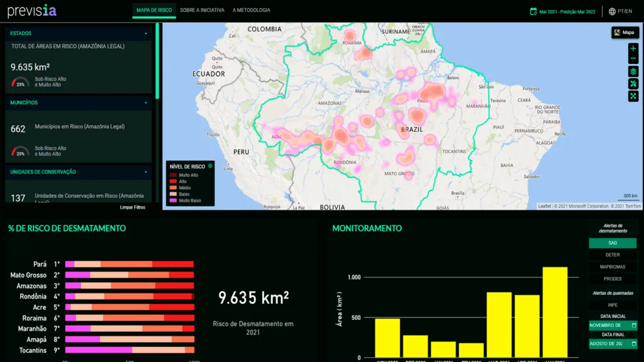Click Limpar Filtros
The image size is (644, 362).
pyautogui.click(x=133, y=207)
